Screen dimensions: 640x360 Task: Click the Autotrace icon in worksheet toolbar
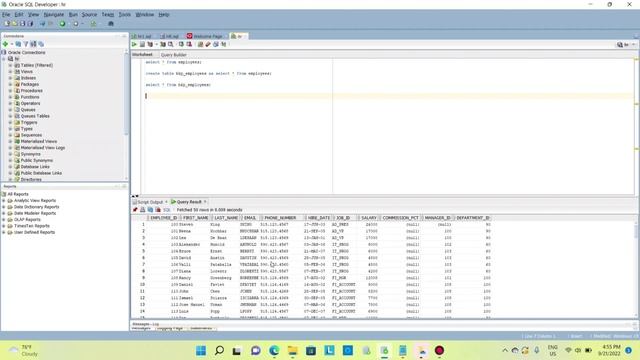[x=163, y=44]
